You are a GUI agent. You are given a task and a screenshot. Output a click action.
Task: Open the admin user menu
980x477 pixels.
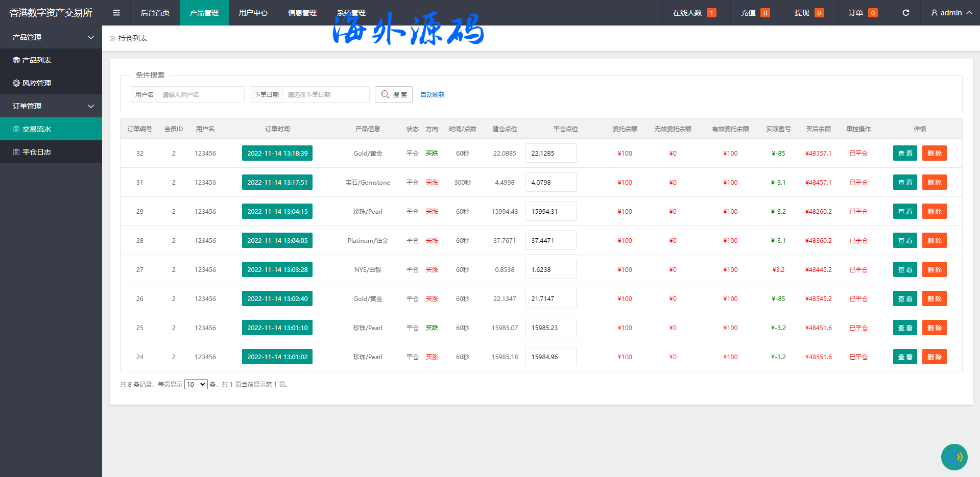coord(951,13)
